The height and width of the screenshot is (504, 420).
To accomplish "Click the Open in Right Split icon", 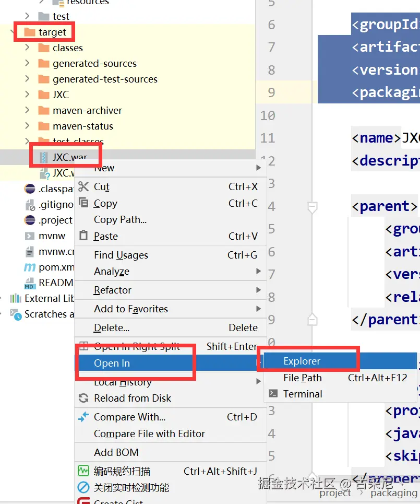I will point(84,346).
